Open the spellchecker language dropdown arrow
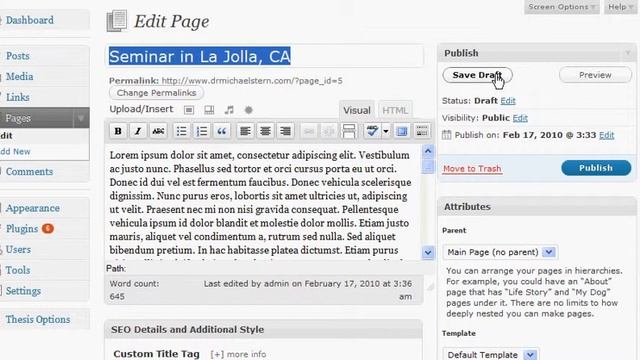The image size is (640, 360). point(386,131)
